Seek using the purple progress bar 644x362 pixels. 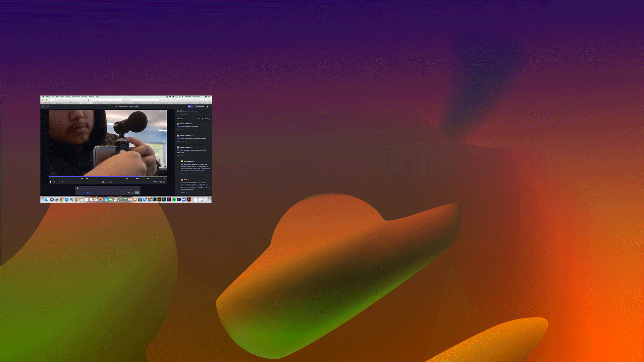click(x=107, y=177)
